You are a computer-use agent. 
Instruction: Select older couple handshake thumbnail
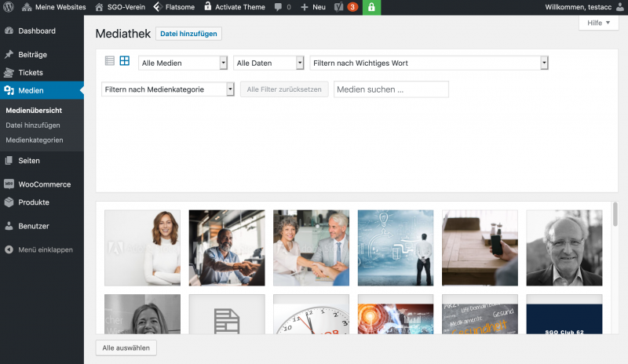(x=311, y=248)
